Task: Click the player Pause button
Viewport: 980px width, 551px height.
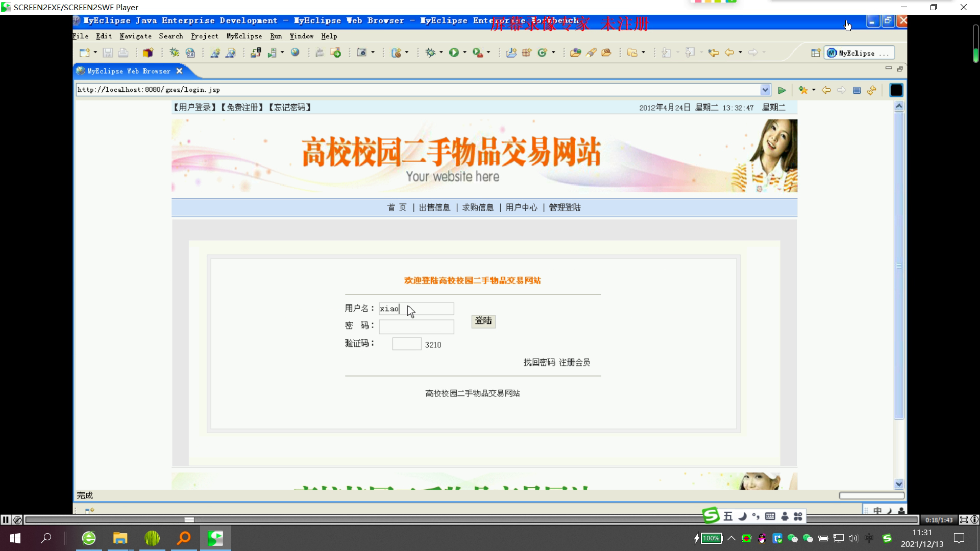Action: [6, 520]
